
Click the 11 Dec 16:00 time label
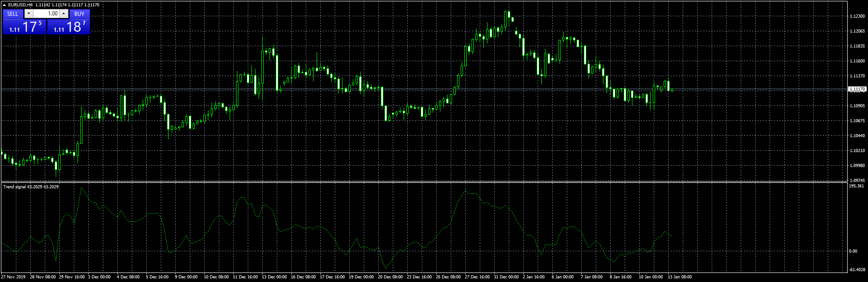pyautogui.click(x=246, y=277)
